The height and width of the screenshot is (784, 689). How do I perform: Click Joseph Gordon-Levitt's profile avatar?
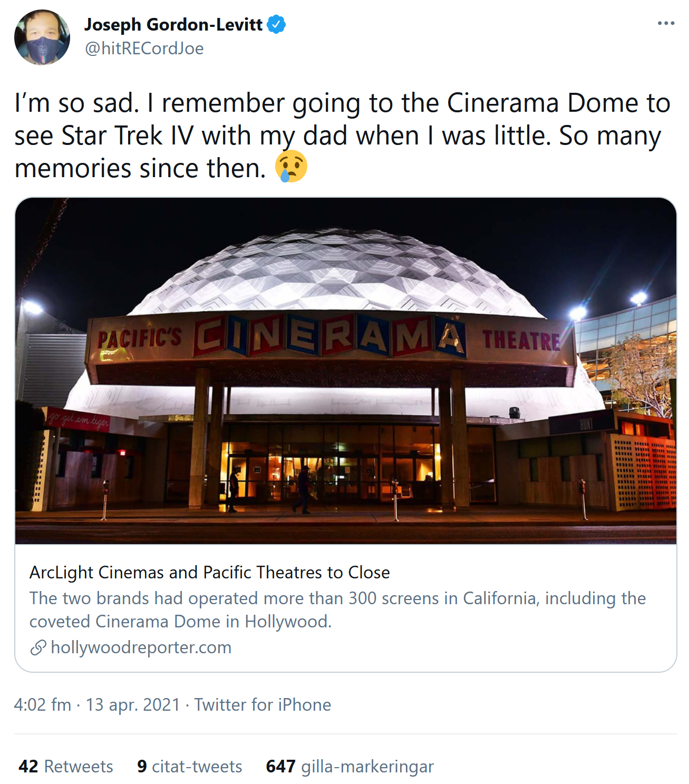click(42, 37)
